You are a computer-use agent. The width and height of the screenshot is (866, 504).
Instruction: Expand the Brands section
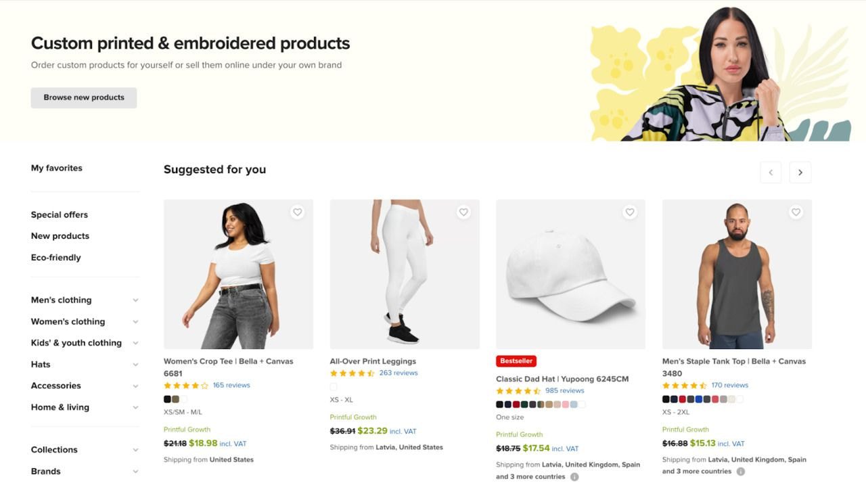click(135, 472)
